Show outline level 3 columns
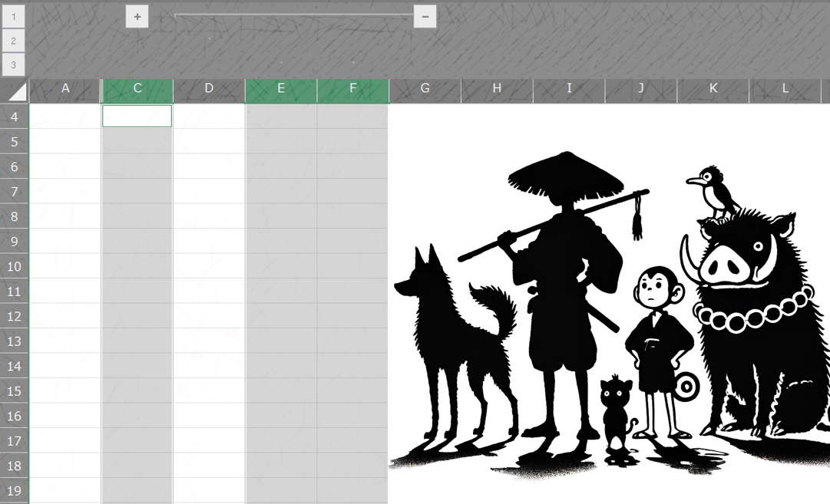830x504 pixels. click(14, 65)
